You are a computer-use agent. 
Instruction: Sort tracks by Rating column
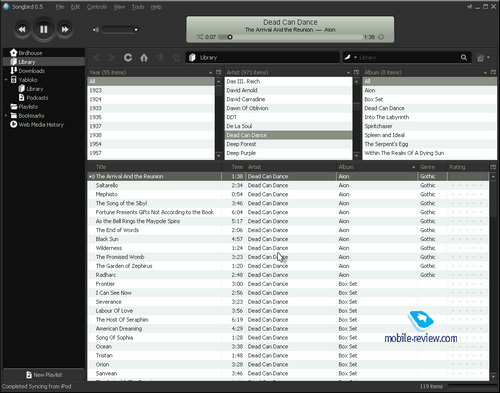(x=468, y=167)
